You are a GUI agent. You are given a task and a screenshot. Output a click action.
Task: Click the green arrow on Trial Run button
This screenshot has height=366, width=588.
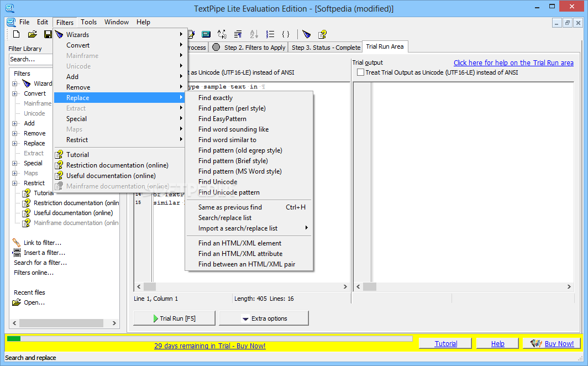[x=156, y=318]
